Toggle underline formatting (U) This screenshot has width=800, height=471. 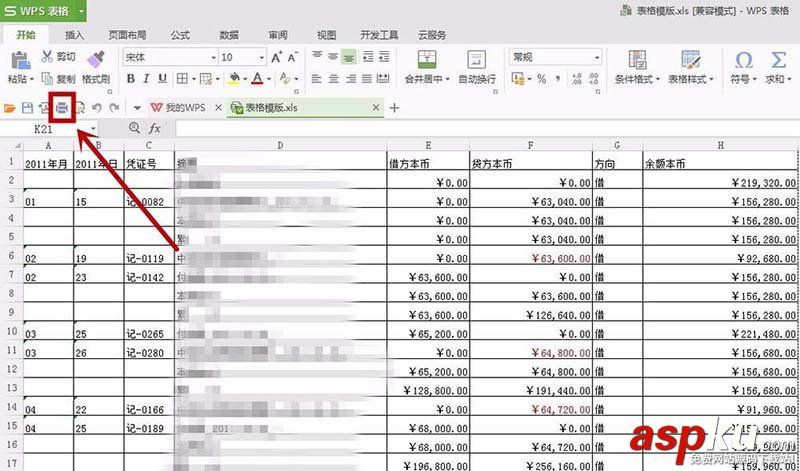tap(162, 79)
